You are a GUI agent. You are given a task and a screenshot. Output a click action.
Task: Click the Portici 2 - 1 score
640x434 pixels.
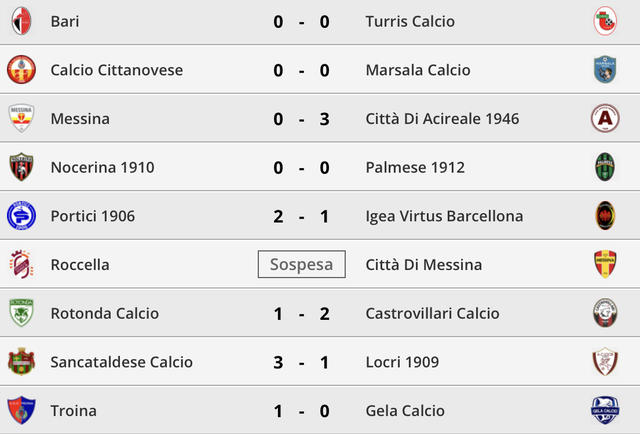pyautogui.click(x=301, y=216)
